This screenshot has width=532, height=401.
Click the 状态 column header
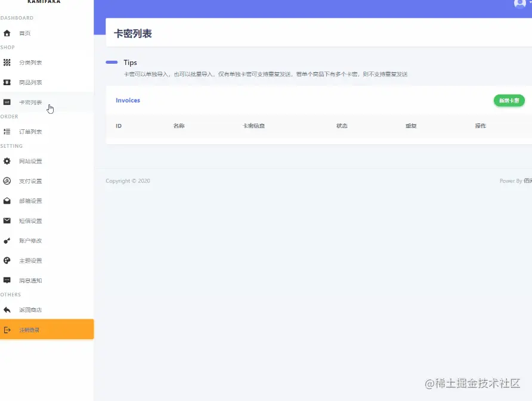click(x=342, y=126)
